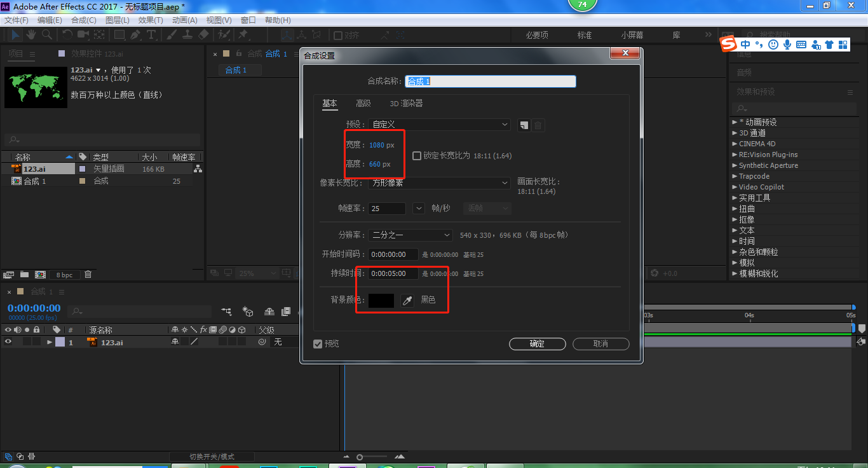Click the hide shy layers icon in timeline
The width and height of the screenshot is (868, 468).
click(x=269, y=312)
